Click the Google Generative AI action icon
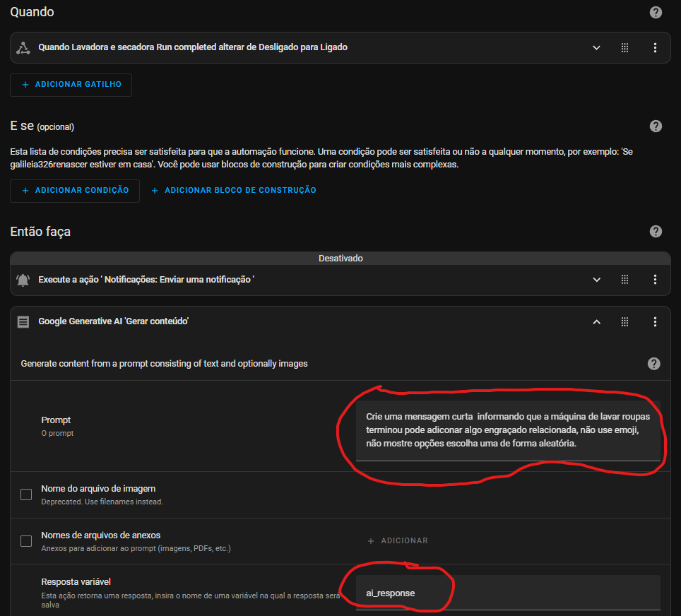Screen dimensions: 681x616 coord(23,322)
